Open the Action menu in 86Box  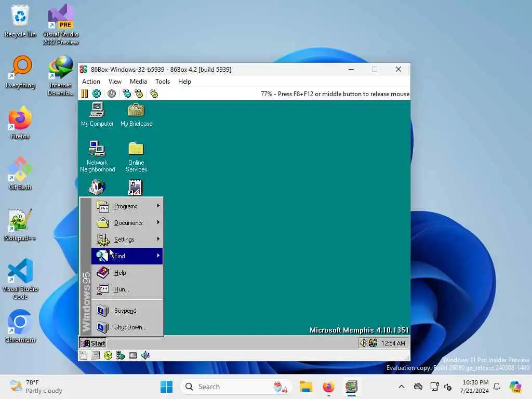pos(91,82)
